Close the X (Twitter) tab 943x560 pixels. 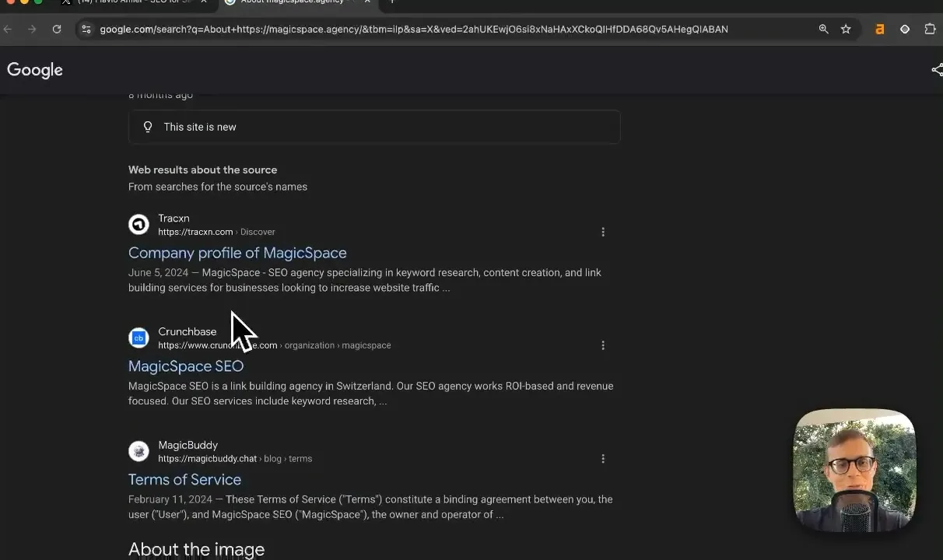[204, 2]
